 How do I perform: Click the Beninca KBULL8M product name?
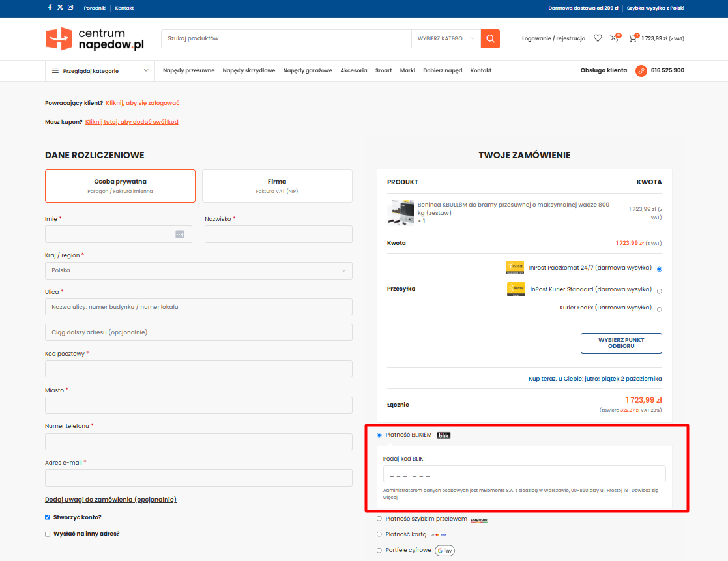(x=513, y=209)
